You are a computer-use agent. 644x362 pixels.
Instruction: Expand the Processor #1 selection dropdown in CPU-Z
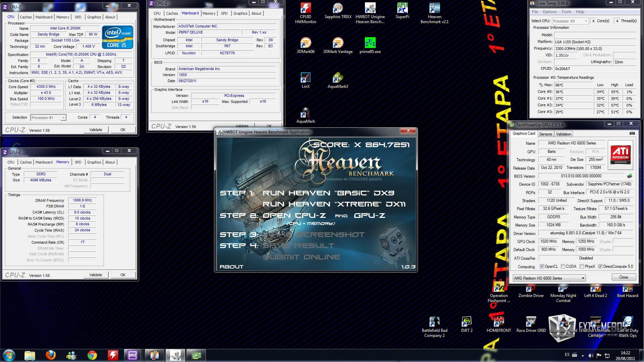coord(48,118)
